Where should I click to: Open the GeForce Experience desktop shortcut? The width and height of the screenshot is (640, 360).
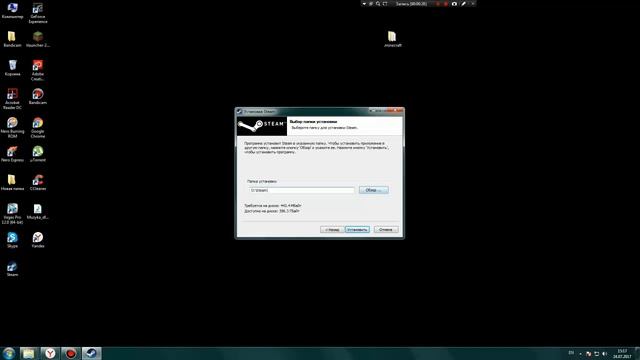pos(38,13)
